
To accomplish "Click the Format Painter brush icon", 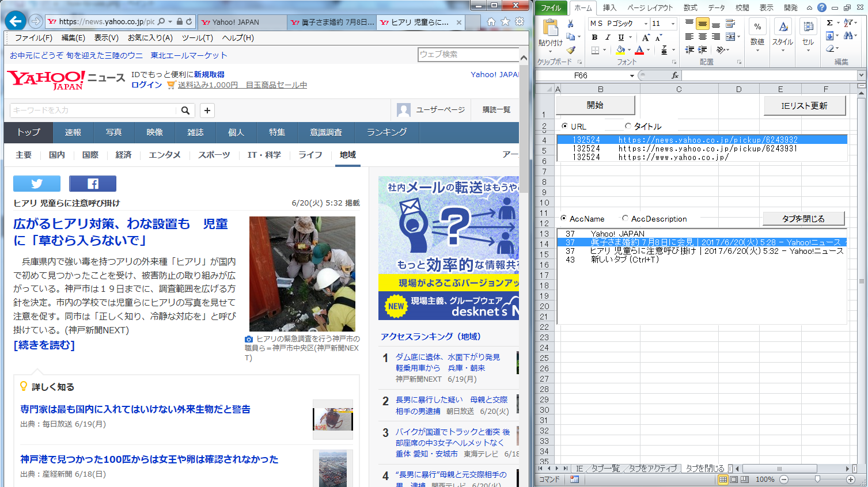I will [570, 50].
